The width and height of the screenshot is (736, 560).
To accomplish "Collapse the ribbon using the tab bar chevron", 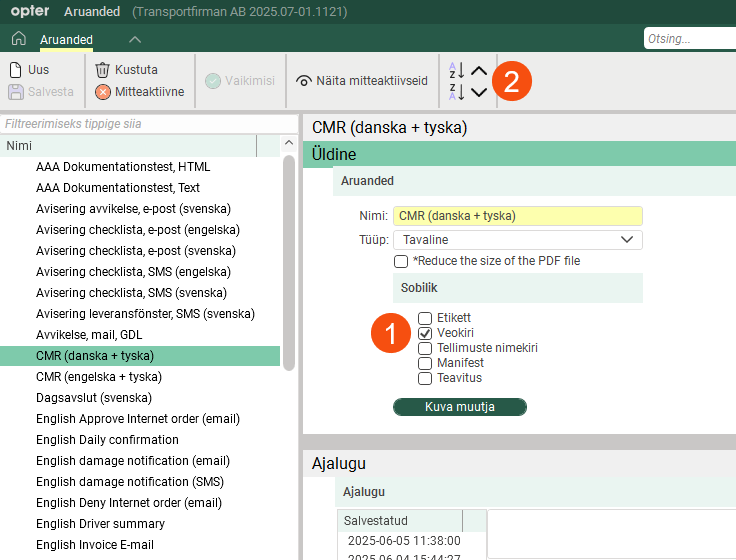I will click(135, 39).
